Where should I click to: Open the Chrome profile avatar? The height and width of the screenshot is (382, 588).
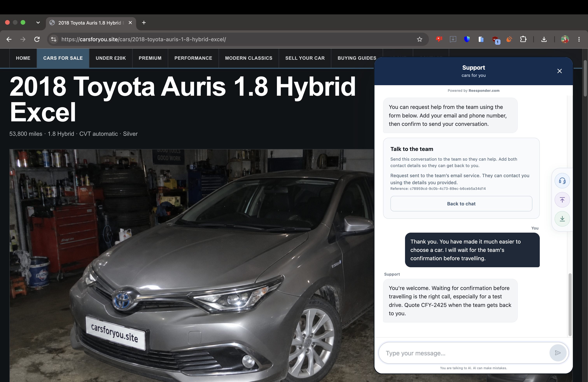click(x=565, y=39)
